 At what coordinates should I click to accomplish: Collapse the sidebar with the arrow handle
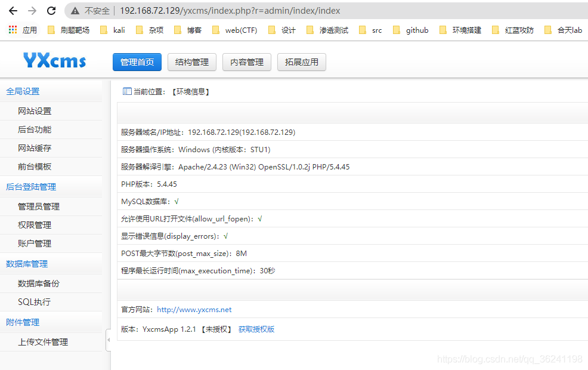click(109, 340)
